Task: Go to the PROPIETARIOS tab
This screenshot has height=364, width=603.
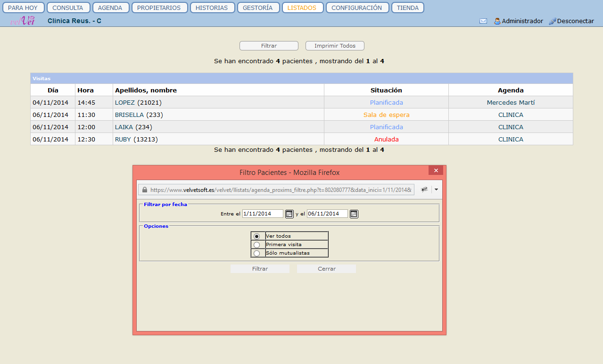Action: [159, 8]
